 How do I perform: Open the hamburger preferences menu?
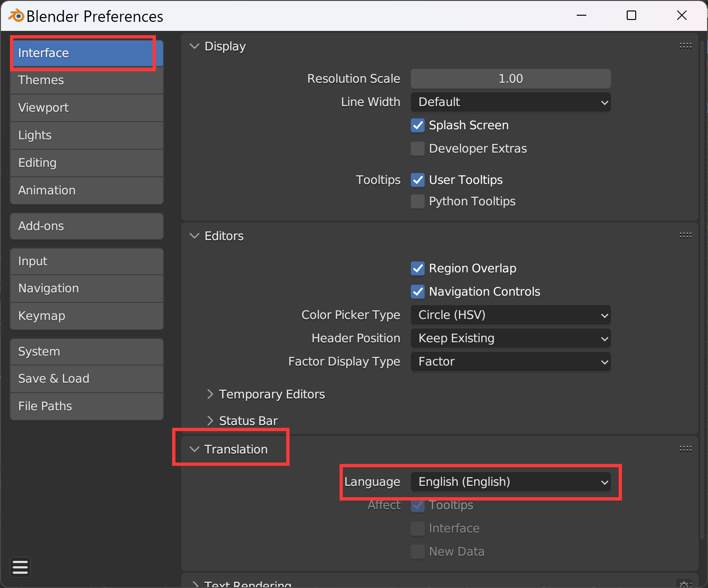[20, 567]
